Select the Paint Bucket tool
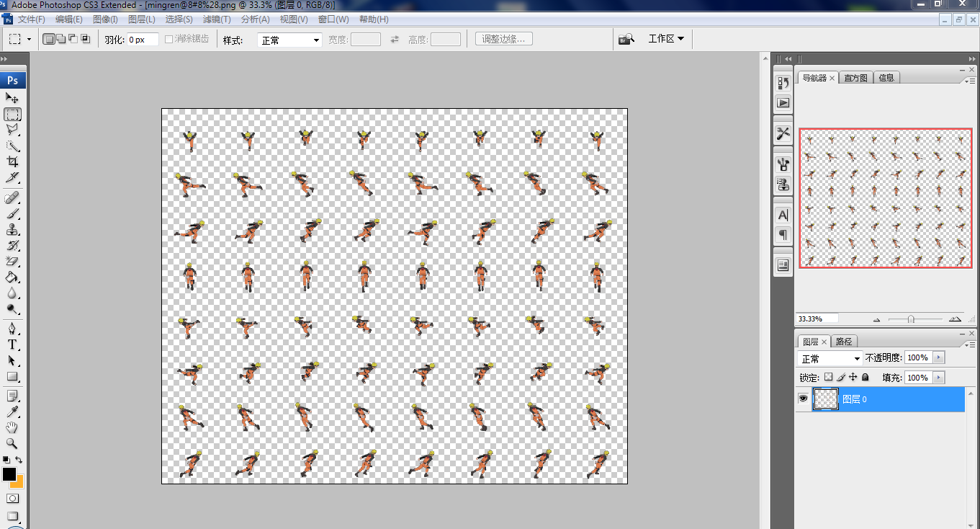Viewport: 980px width, 529px height. click(x=12, y=277)
